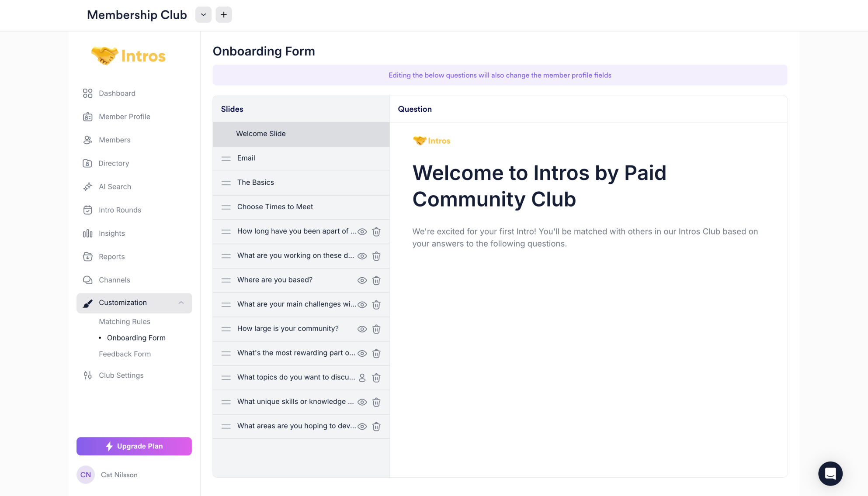Toggle visibility of 'What are you working on' slide

(362, 256)
